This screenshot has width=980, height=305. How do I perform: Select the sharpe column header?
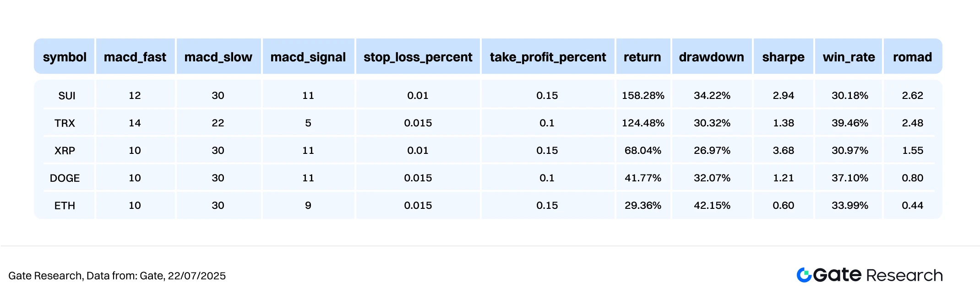click(x=783, y=57)
